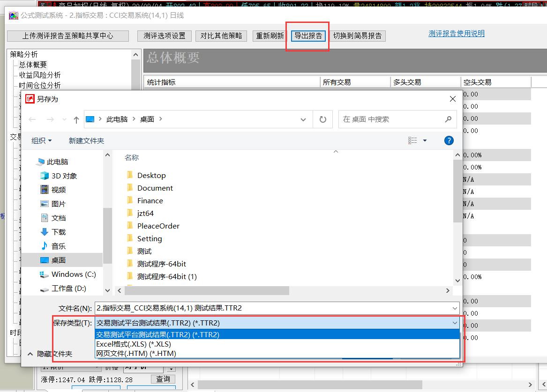The image size is (547, 392).
Task: Click 切换到简易报告 button
Action: click(x=357, y=36)
